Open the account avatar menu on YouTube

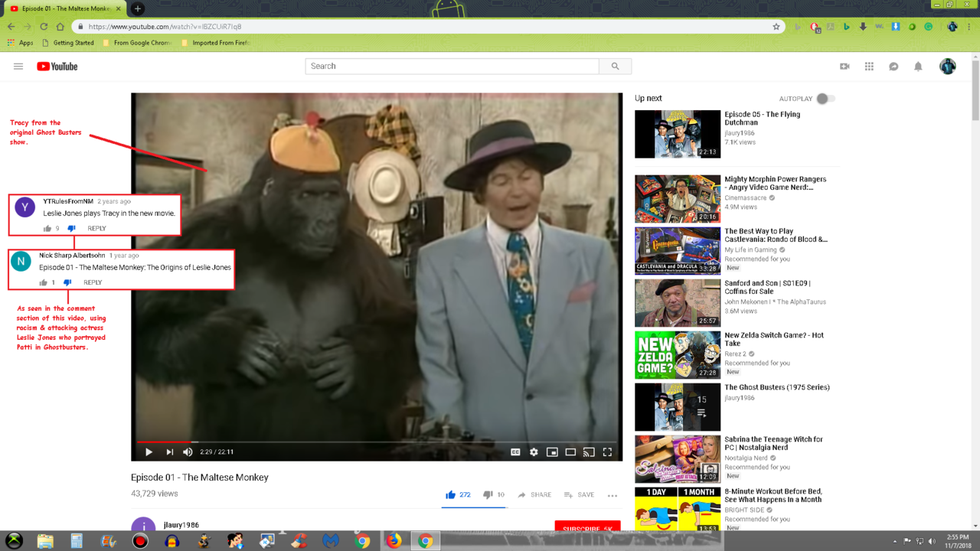(x=948, y=67)
